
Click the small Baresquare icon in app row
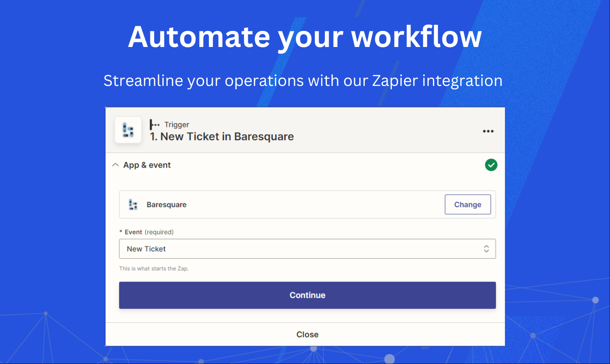(x=133, y=204)
